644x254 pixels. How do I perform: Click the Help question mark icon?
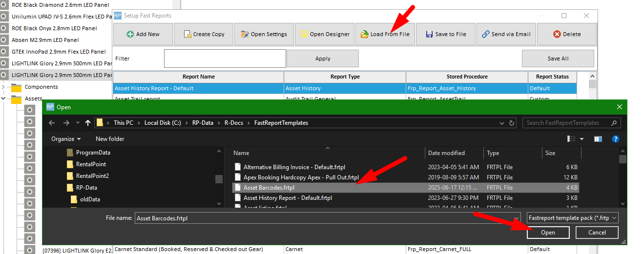pyautogui.click(x=616, y=139)
